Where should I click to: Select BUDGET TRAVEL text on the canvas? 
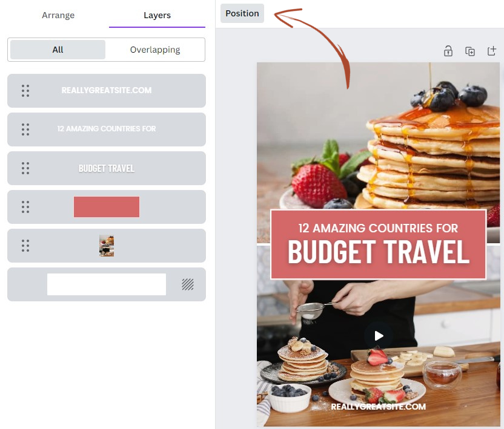point(379,252)
